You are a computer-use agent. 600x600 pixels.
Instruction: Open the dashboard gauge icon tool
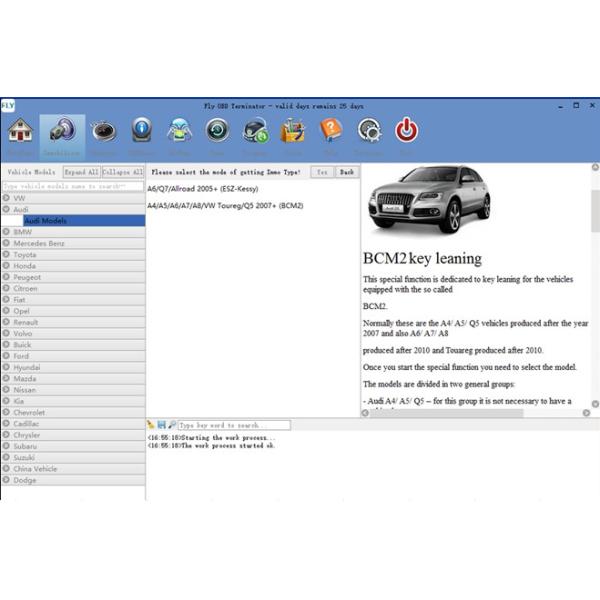pyautogui.click(x=103, y=132)
